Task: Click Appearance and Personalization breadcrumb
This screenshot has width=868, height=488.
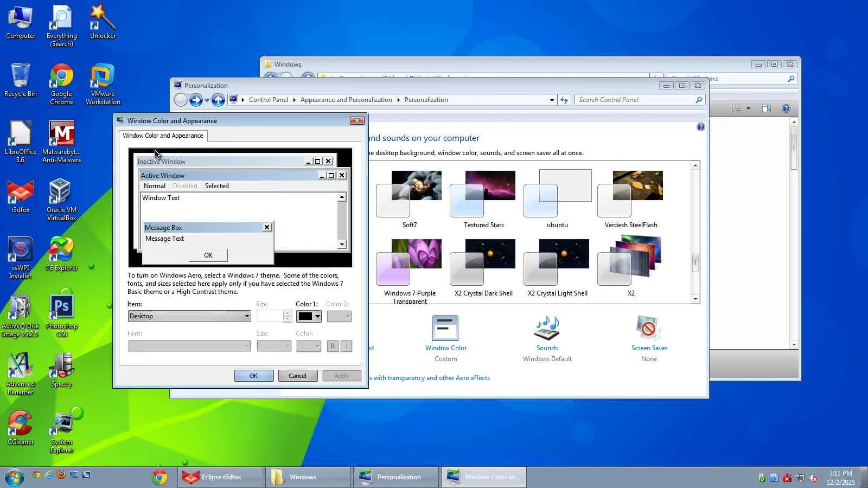Action: 346,100
